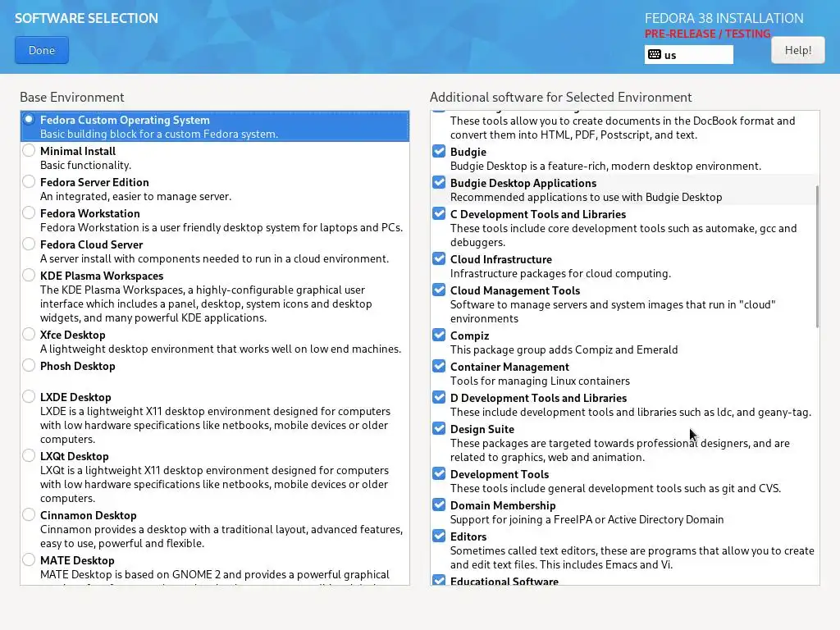840x630 pixels.
Task: Uncheck the Cloud Infrastructure checkbox
Action: click(439, 258)
